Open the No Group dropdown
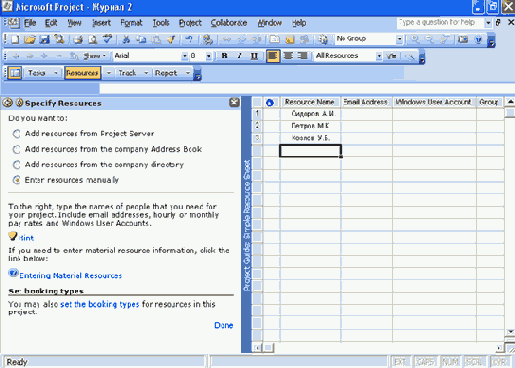 click(399, 39)
